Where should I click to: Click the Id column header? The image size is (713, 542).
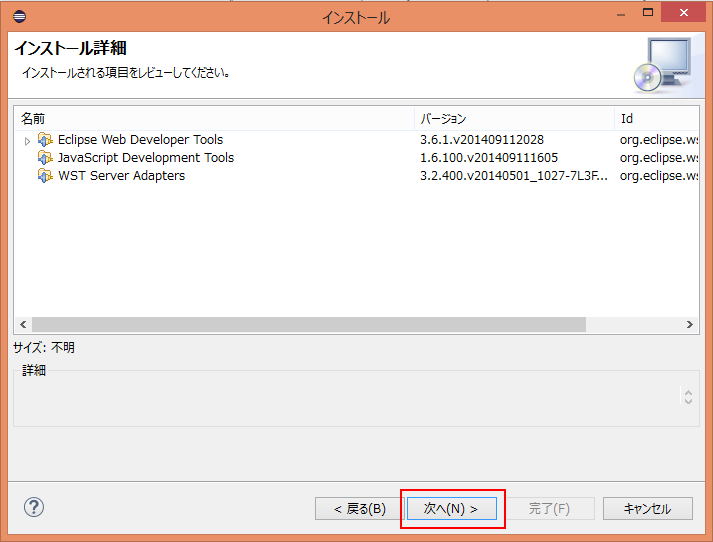[x=657, y=119]
